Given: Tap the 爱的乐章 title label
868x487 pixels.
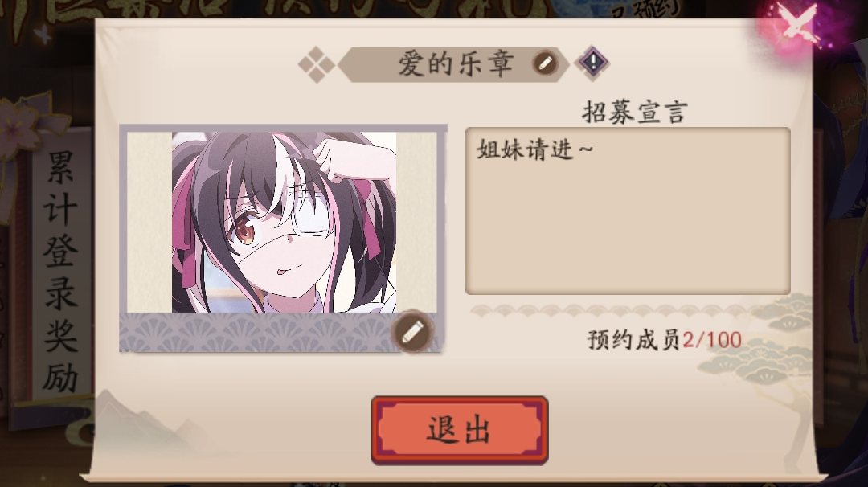Looking at the screenshot, I should coord(457,63).
